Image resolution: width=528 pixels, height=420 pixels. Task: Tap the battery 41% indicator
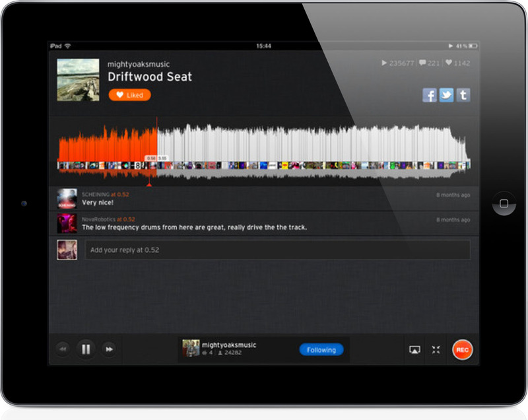[467, 46]
